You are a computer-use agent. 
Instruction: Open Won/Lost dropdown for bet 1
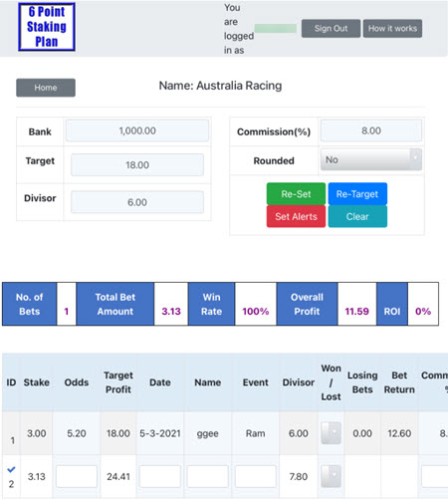tap(331, 433)
